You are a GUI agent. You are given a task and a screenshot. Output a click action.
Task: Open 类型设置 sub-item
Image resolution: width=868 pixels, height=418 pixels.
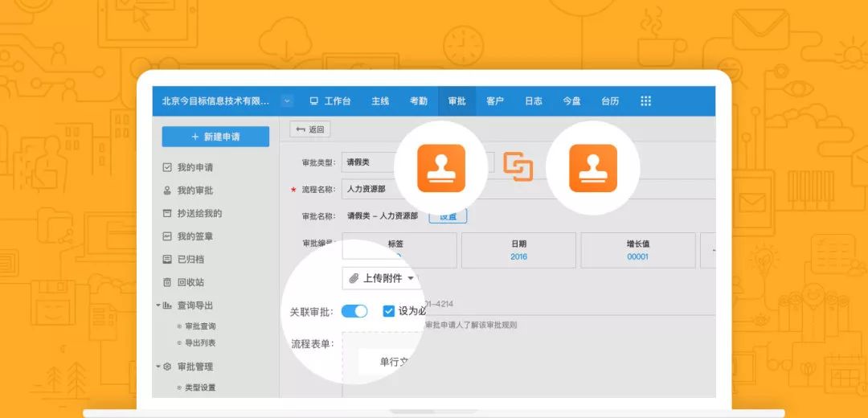(200, 387)
